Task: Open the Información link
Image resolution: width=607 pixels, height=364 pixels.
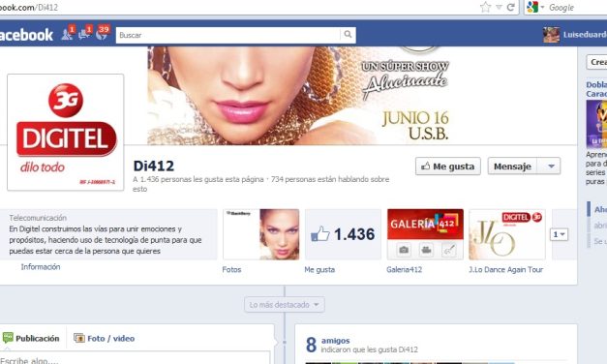Action: pyautogui.click(x=41, y=267)
